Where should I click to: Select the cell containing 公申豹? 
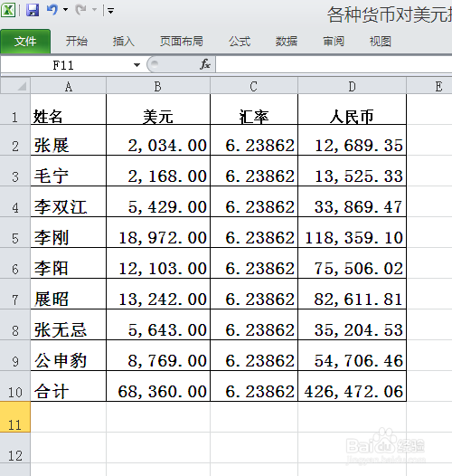pyautogui.click(x=69, y=355)
